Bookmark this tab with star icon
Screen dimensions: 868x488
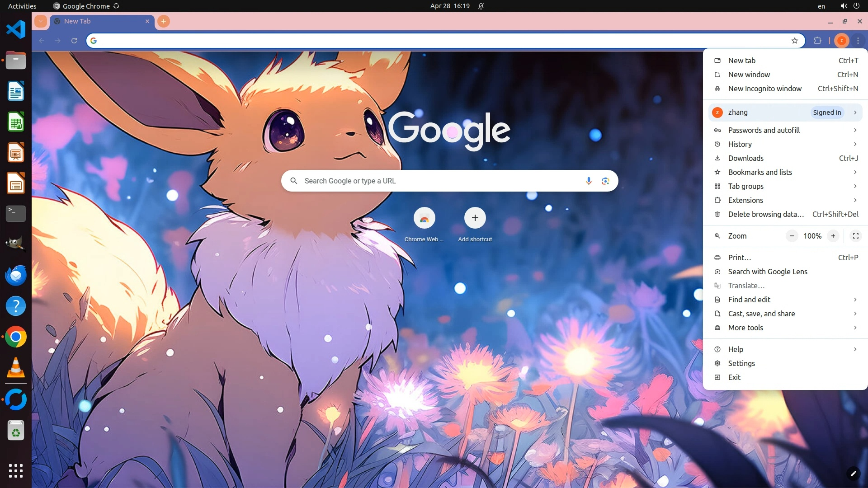tap(795, 41)
